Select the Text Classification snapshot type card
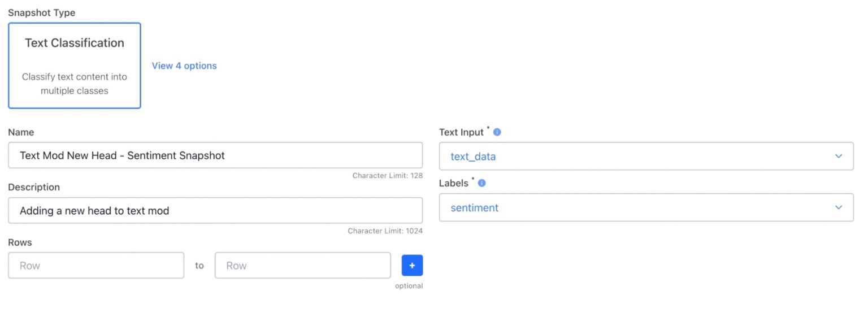The image size is (868, 334). pos(74,65)
